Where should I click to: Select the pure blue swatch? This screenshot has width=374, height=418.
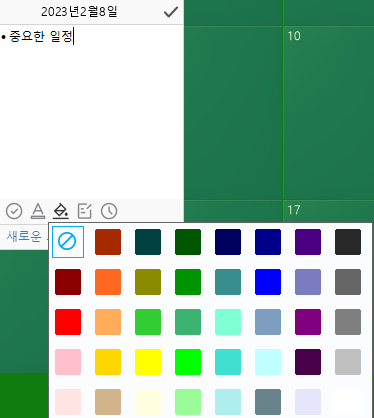tap(268, 282)
